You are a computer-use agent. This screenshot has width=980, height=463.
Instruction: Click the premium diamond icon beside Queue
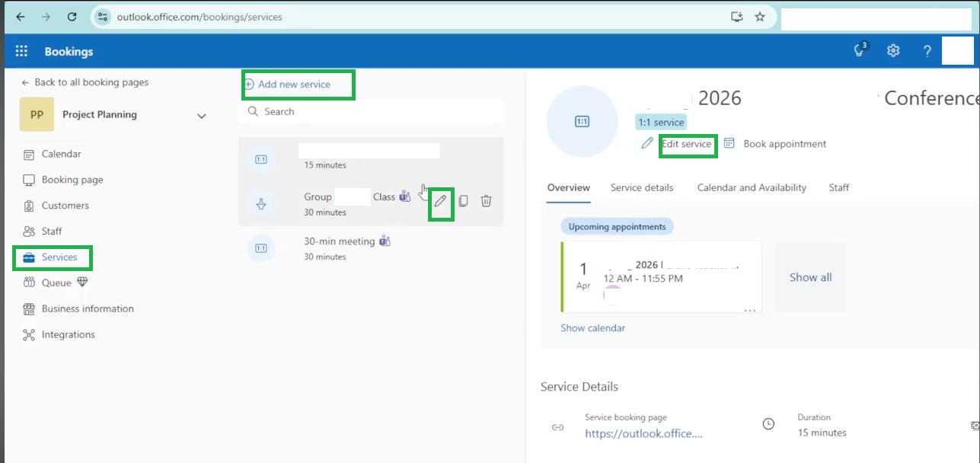[x=82, y=283]
